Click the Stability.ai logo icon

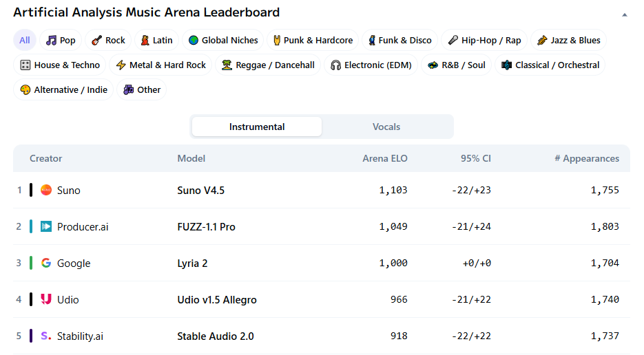point(46,336)
